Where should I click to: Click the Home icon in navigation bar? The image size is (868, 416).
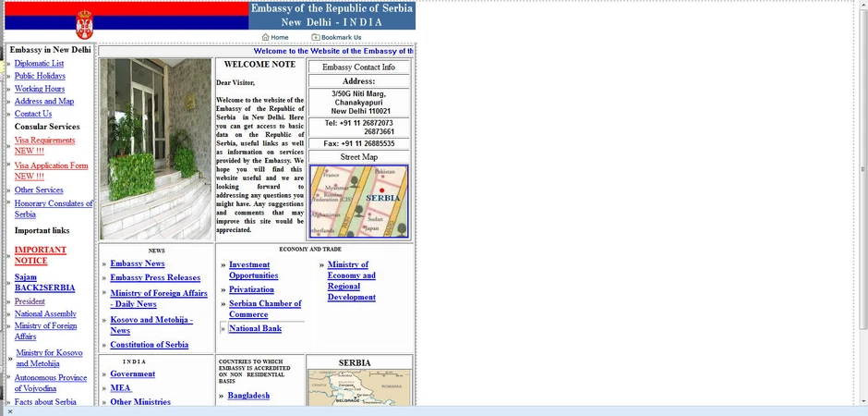pos(265,37)
